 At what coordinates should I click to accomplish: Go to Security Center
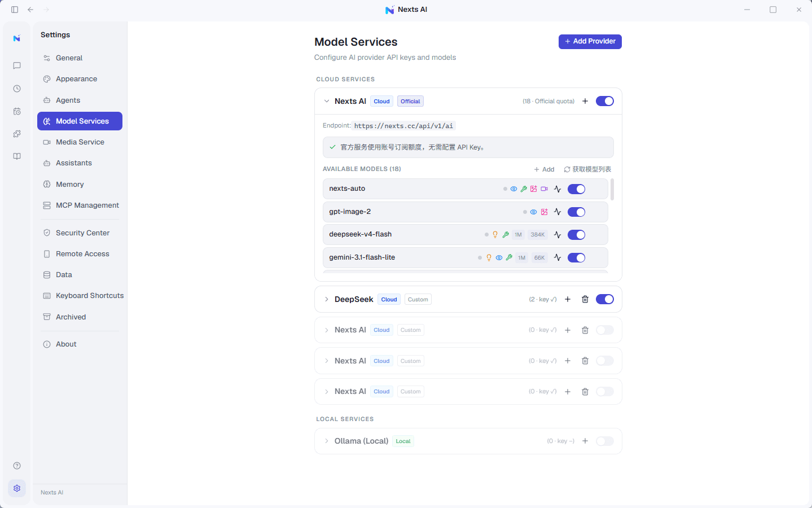coord(80,233)
